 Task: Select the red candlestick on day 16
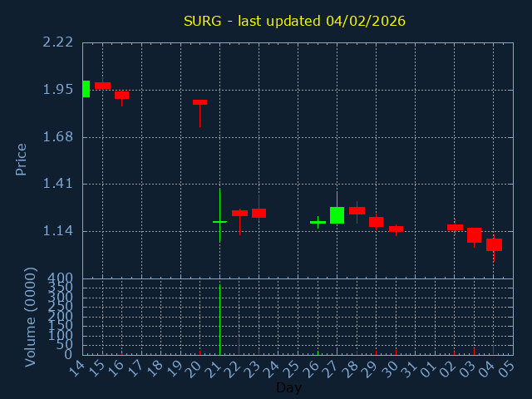[121, 96]
